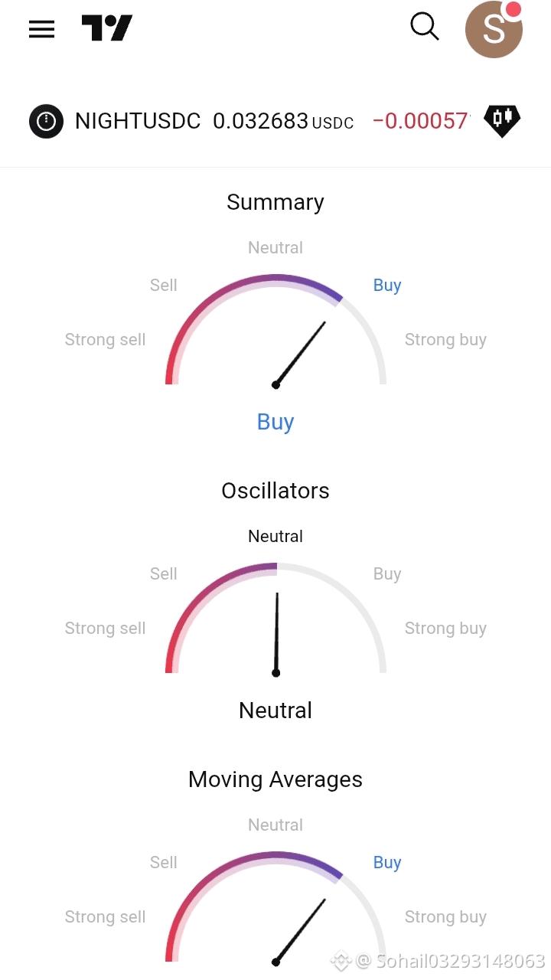This screenshot has height=980, width=551.
Task: Click the NIGHT coin symbol icon
Action: pos(46,121)
